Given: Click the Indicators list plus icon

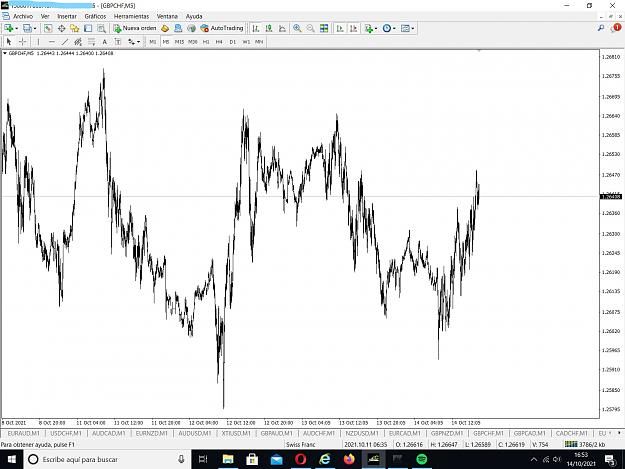Looking at the screenshot, I should click(x=369, y=28).
